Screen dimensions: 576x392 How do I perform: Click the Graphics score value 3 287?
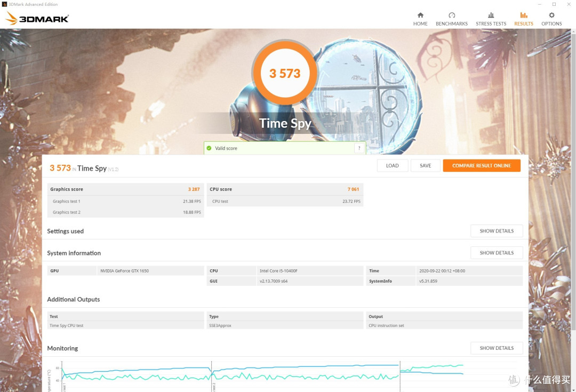point(194,189)
